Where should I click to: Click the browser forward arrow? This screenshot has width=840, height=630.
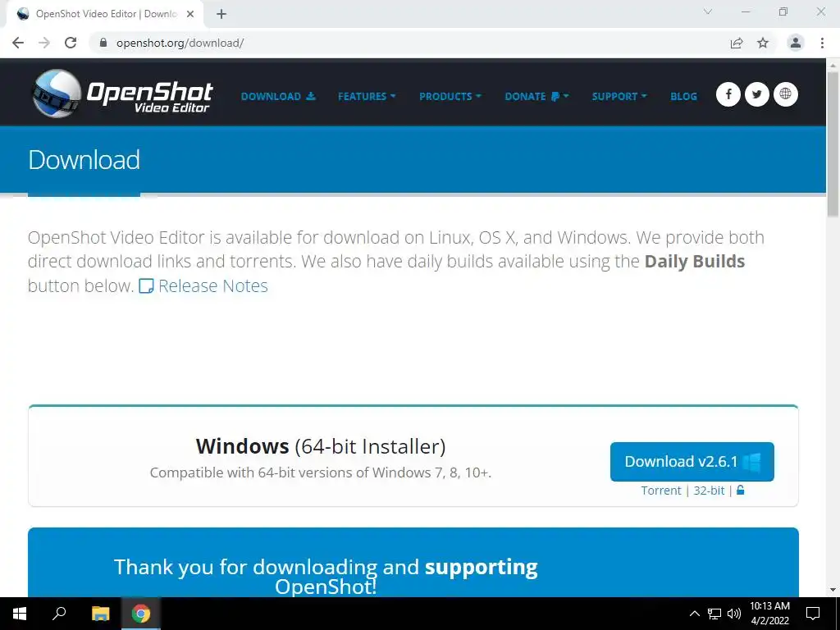click(x=44, y=43)
